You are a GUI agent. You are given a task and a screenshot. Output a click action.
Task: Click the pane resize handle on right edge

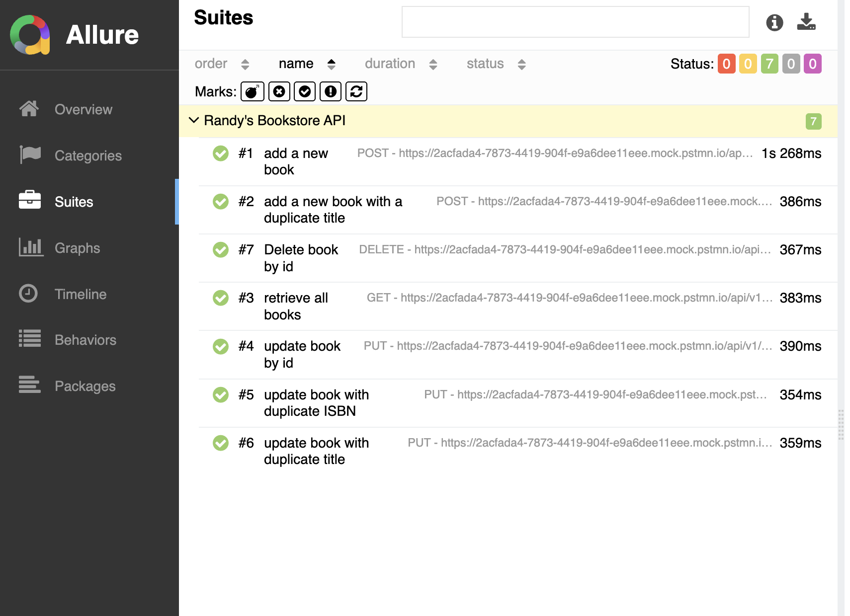(x=841, y=425)
